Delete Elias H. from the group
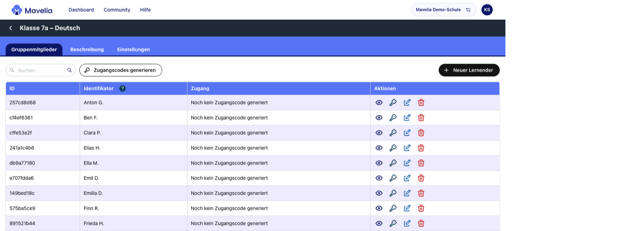The image size is (644, 231). (x=421, y=148)
